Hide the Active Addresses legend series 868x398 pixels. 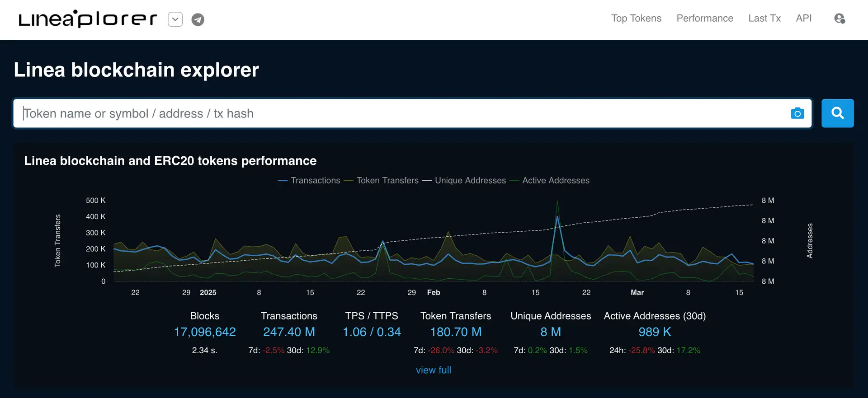pos(550,181)
